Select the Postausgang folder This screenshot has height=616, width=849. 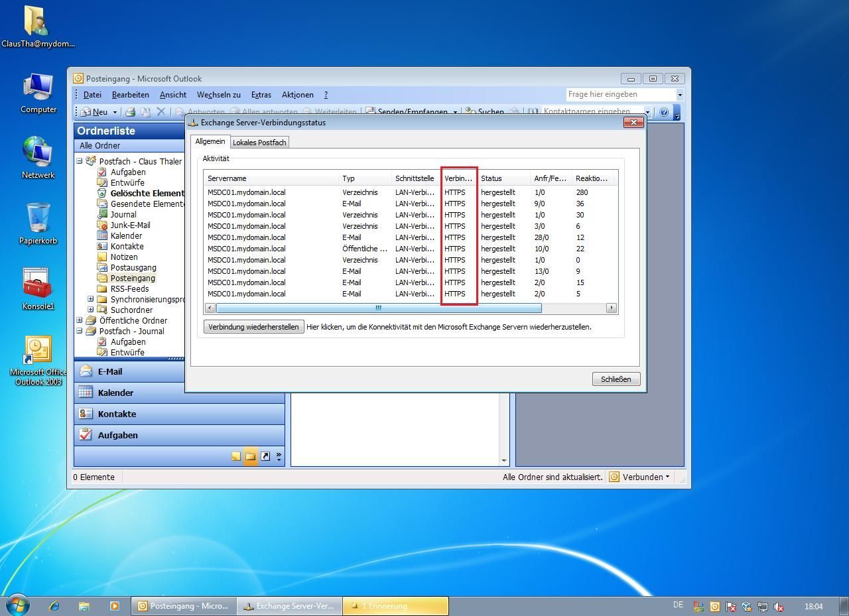(x=133, y=267)
